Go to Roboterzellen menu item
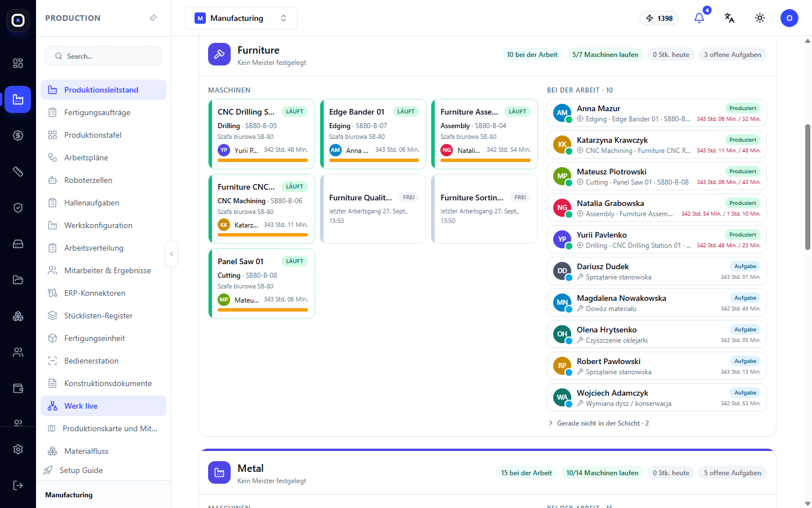 103,180
